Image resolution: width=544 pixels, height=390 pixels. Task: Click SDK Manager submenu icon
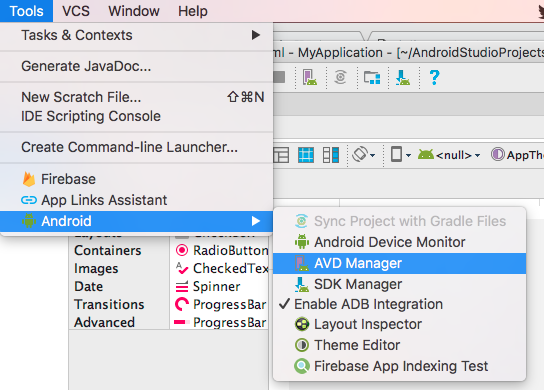[x=302, y=284]
